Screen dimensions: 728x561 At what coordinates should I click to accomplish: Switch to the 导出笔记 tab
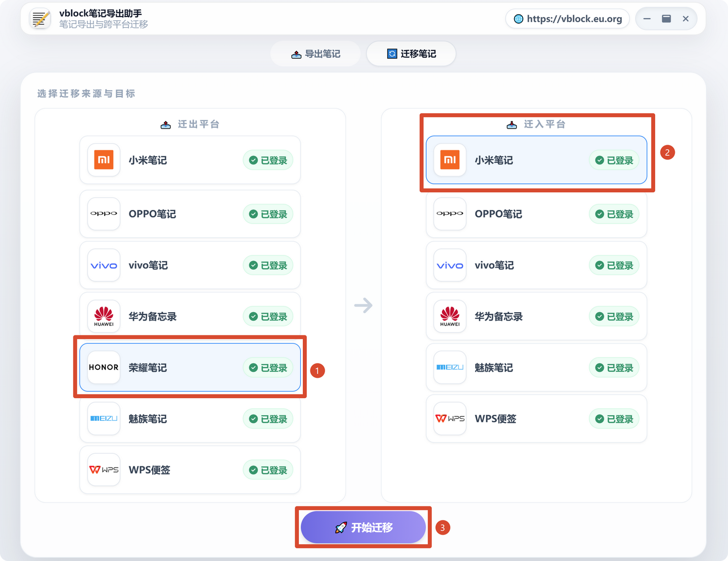click(x=315, y=54)
